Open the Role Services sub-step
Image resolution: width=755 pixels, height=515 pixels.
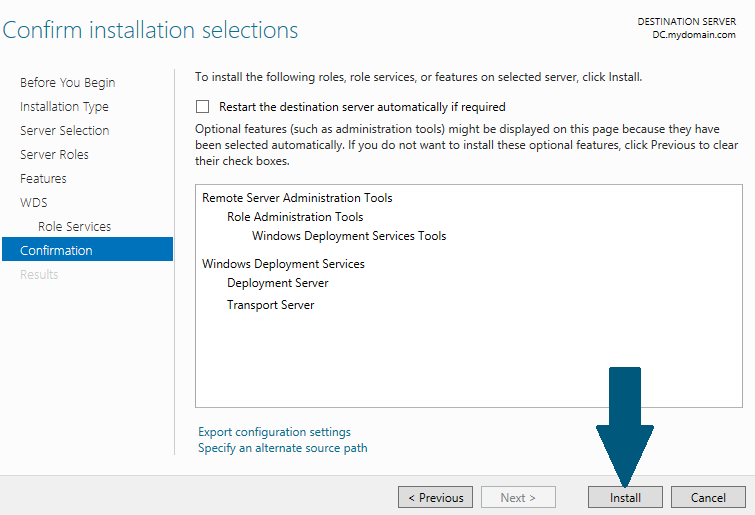click(74, 227)
